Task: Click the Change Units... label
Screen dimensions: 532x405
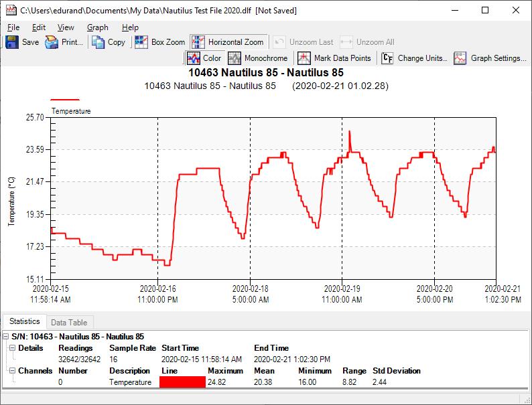Action: click(x=422, y=58)
